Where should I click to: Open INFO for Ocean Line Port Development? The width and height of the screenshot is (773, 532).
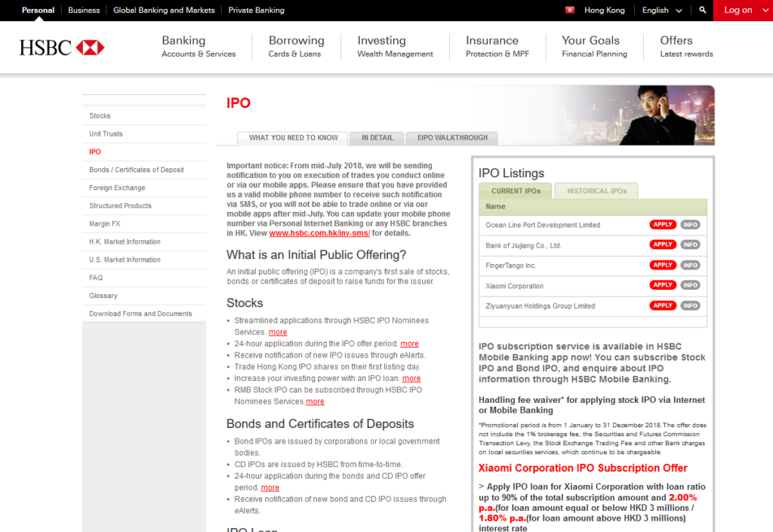point(690,225)
